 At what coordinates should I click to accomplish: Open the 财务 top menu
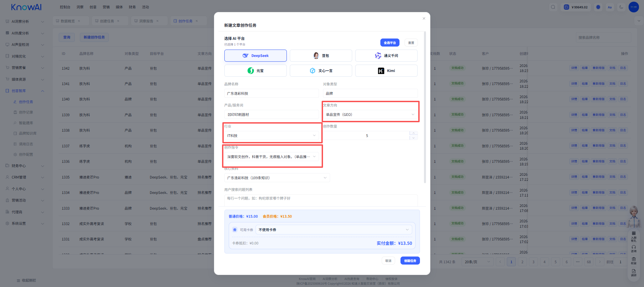coord(132,7)
